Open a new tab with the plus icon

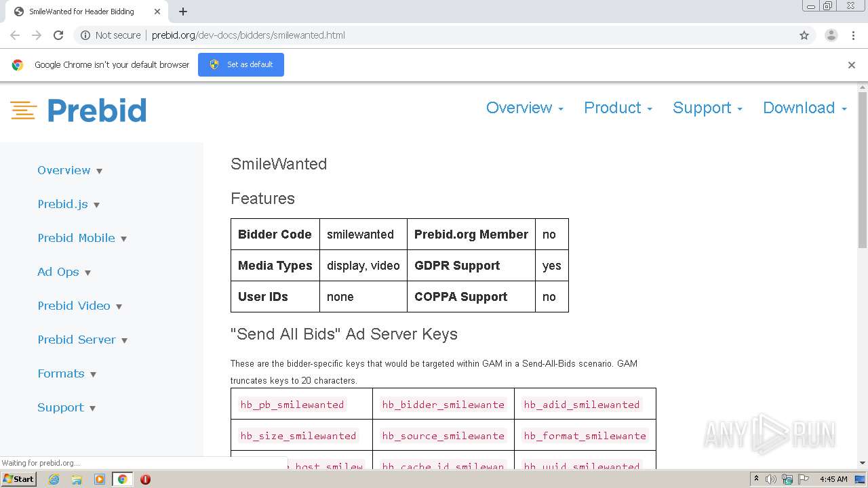point(183,12)
